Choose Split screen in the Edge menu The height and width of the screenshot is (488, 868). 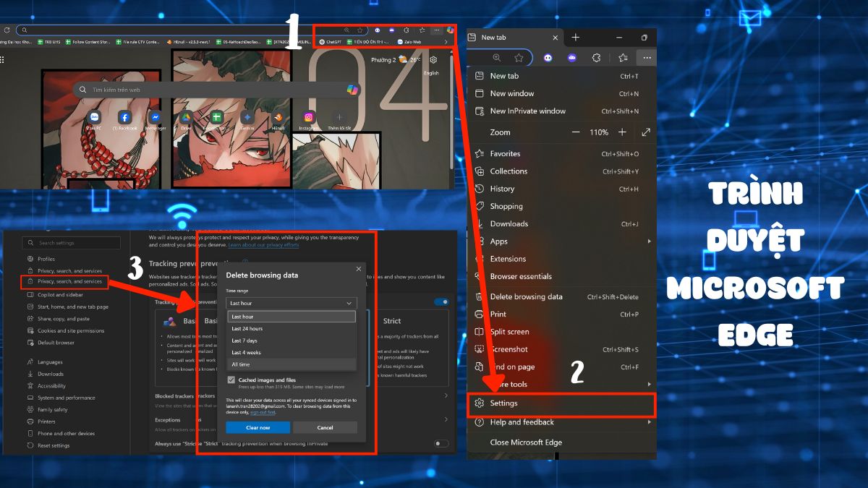pyautogui.click(x=561, y=332)
